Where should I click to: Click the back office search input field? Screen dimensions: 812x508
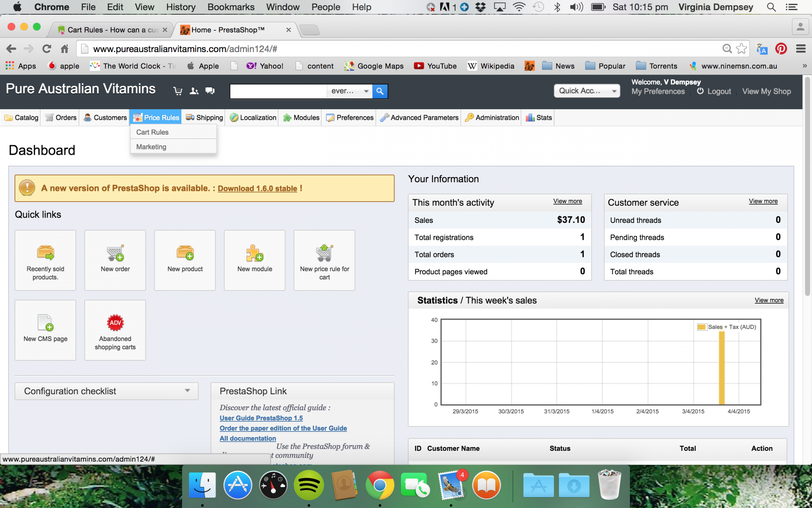point(278,91)
